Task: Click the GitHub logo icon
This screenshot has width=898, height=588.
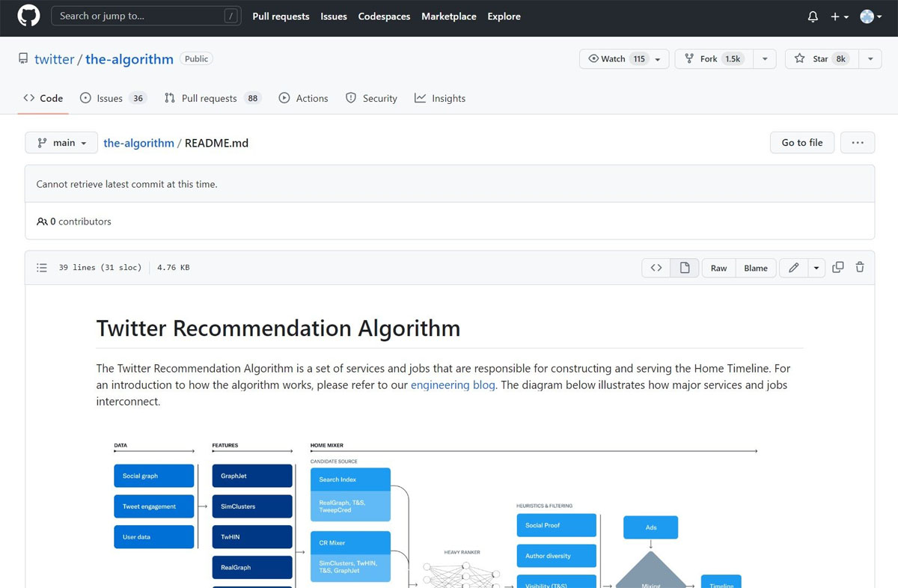Action: click(28, 16)
